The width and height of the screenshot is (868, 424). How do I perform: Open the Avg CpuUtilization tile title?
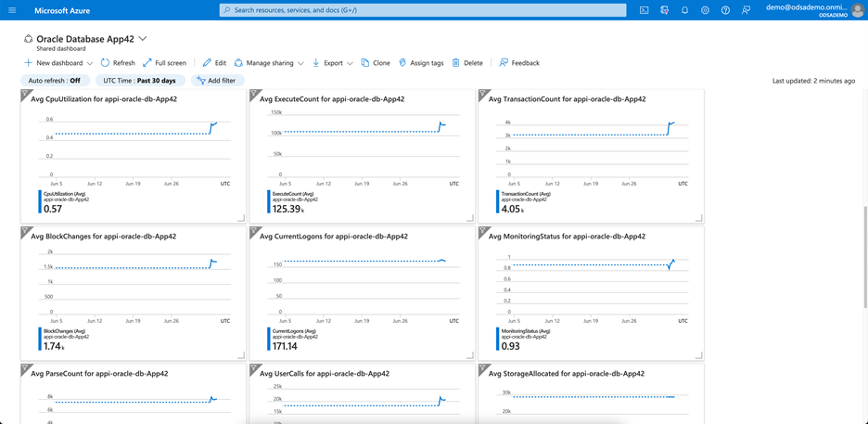click(104, 99)
